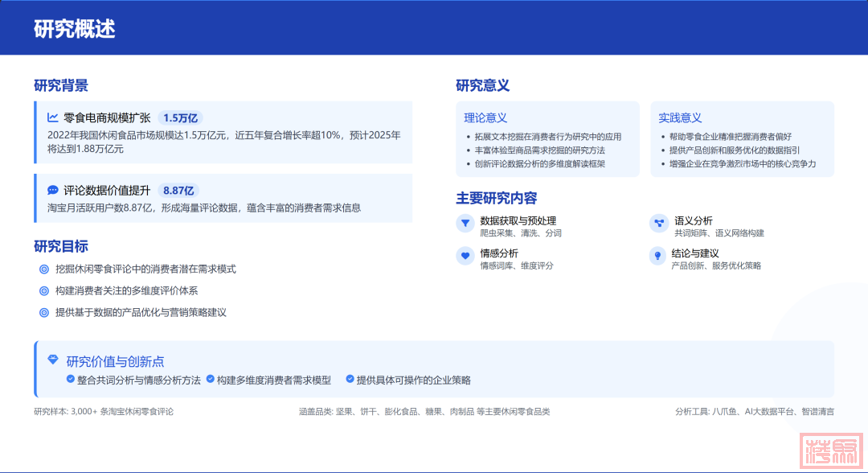
Task: Click the 研究样本 footer note text
Action: coord(104,411)
